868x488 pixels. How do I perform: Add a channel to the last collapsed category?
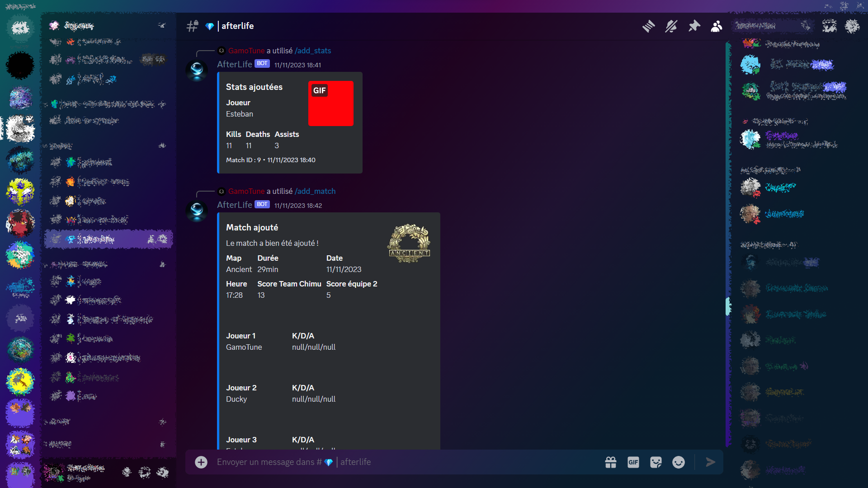[x=162, y=444]
